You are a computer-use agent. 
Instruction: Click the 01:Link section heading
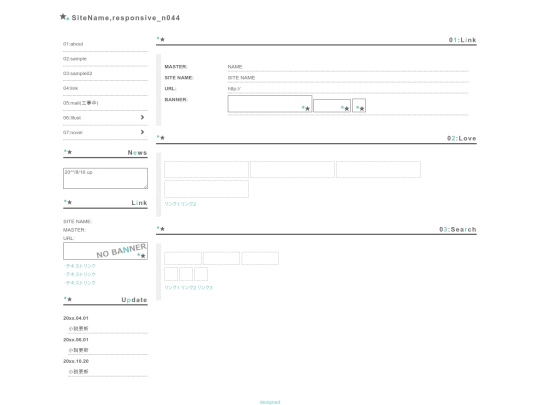463,40
